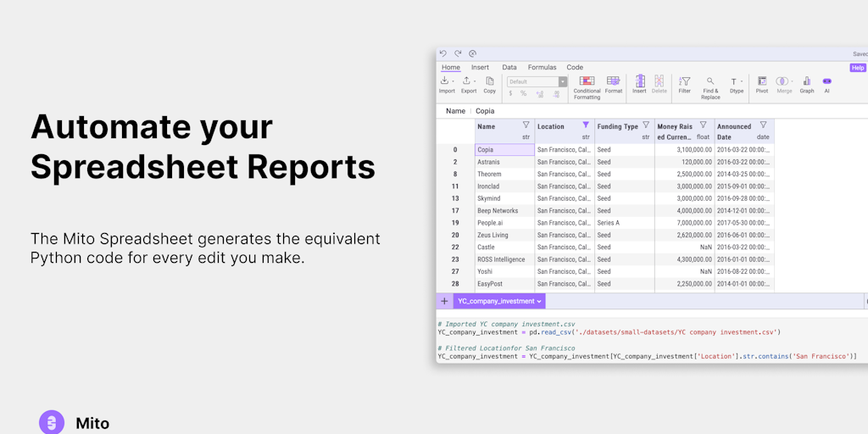Viewport: 868px width, 434px height.
Task: Open the Pivot table tool
Action: point(762,82)
